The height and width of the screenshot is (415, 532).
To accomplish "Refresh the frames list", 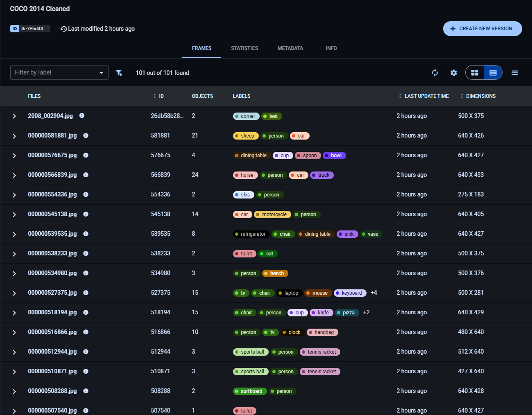I will [435, 72].
